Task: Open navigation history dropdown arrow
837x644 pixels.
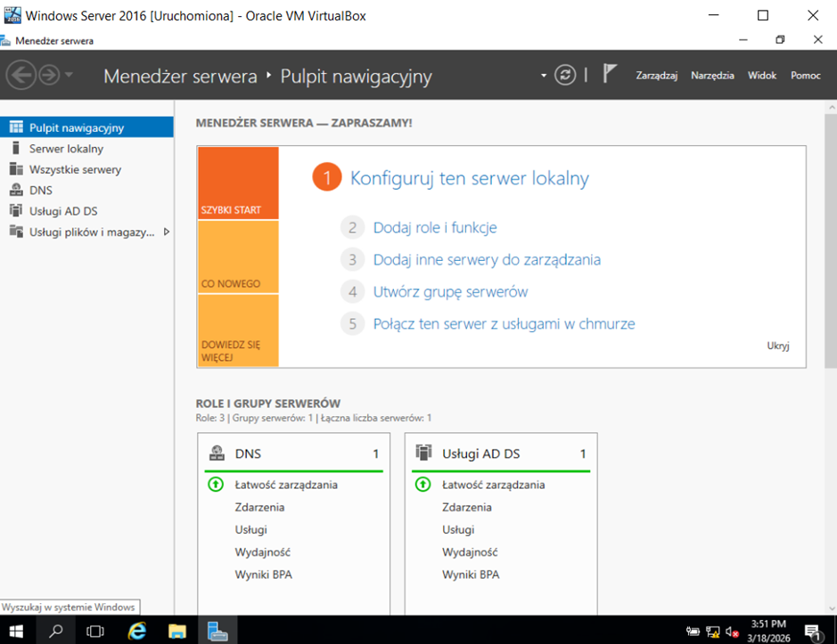Action: coord(70,75)
